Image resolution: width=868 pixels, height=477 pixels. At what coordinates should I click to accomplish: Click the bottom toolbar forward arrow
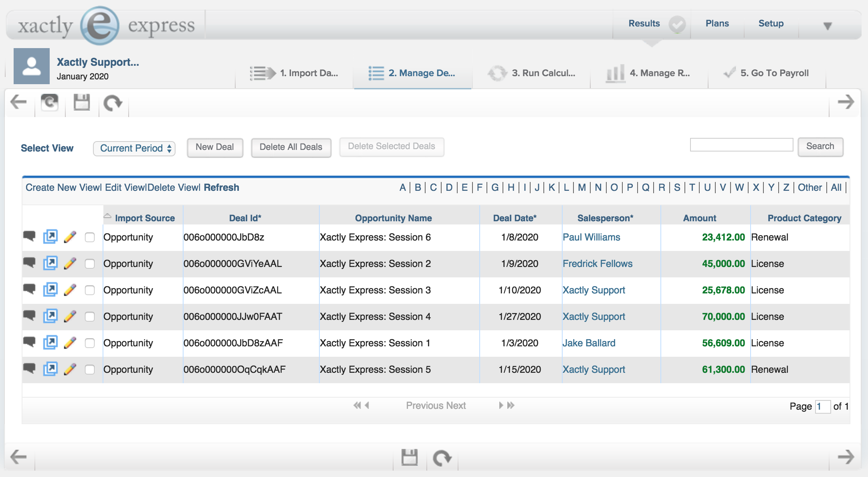point(846,457)
